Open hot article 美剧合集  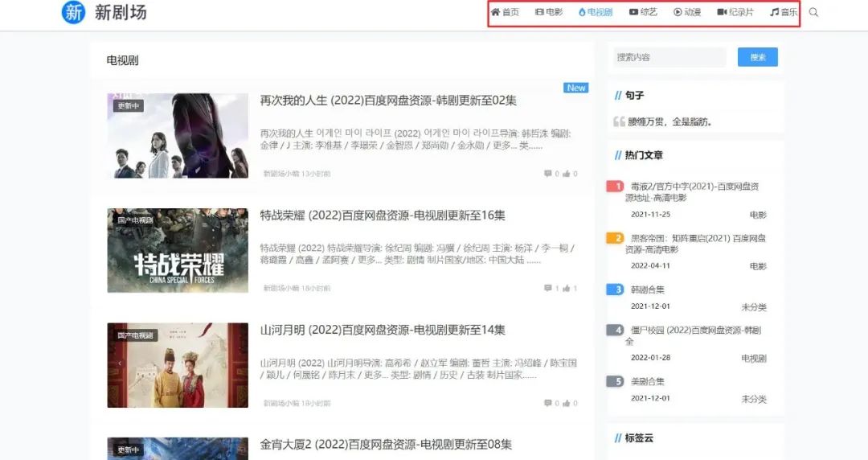(647, 381)
